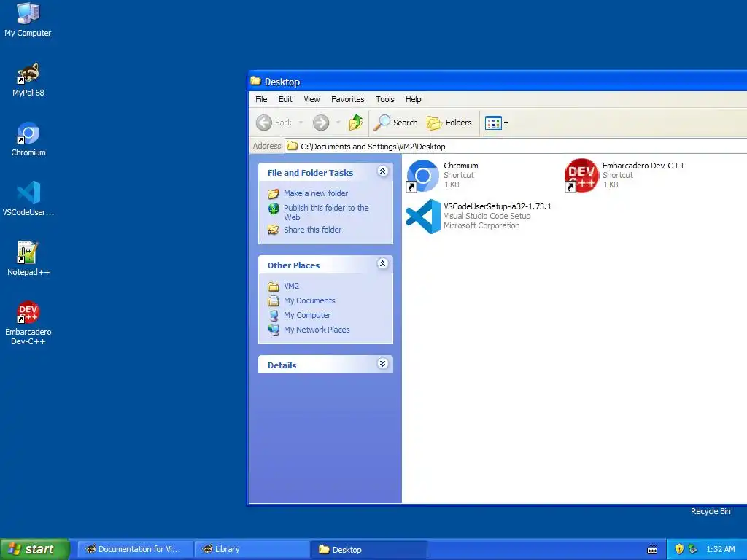The width and height of the screenshot is (747, 560).
Task: Click the Back navigation button
Action: coord(274,122)
